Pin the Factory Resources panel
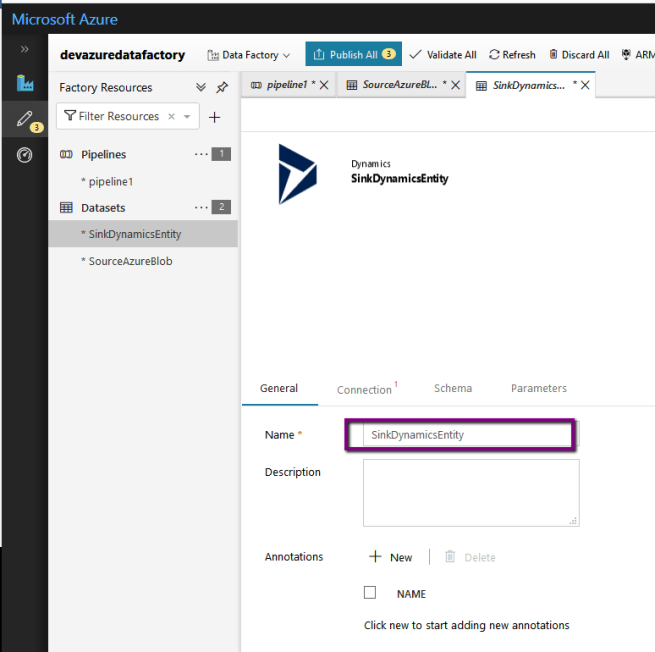This screenshot has height=652, width=655. pos(222,88)
